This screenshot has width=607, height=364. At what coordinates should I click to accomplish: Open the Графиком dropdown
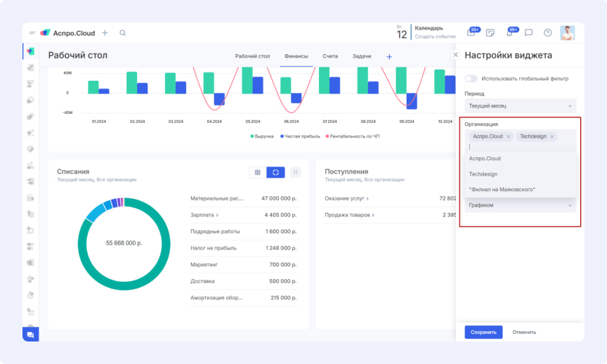(520, 205)
